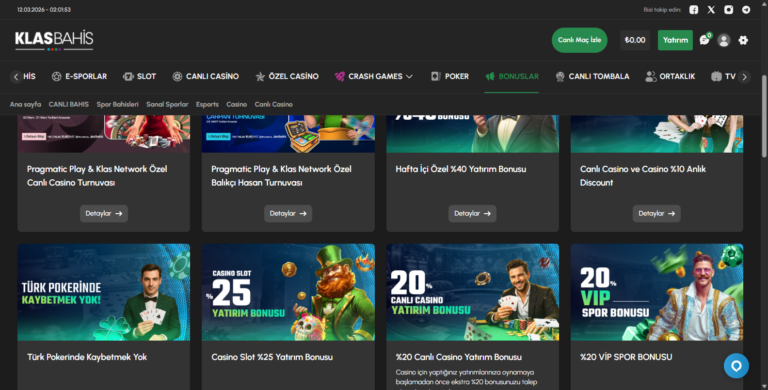Viewport: 768px width, 390px height.
Task: Click the Özel Casino star icon
Action: 260,76
